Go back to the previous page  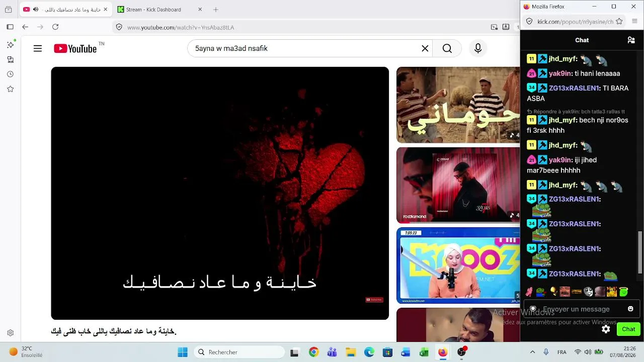(x=25, y=27)
